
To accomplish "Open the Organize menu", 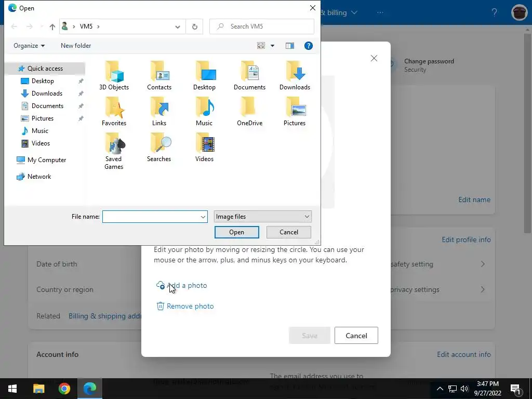I will pos(29,46).
